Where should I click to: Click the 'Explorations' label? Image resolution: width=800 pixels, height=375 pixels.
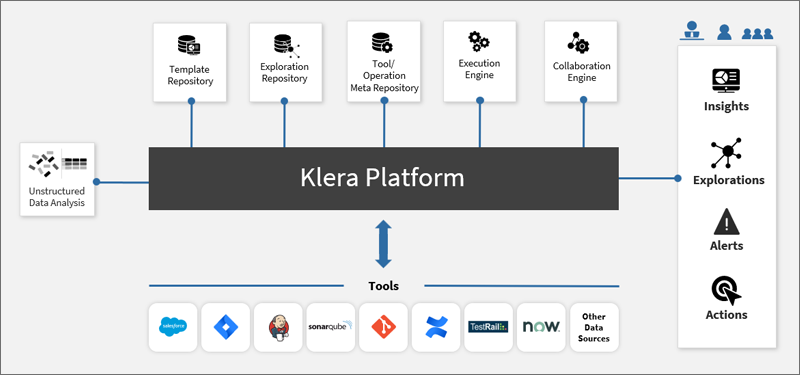pyautogui.click(x=729, y=180)
